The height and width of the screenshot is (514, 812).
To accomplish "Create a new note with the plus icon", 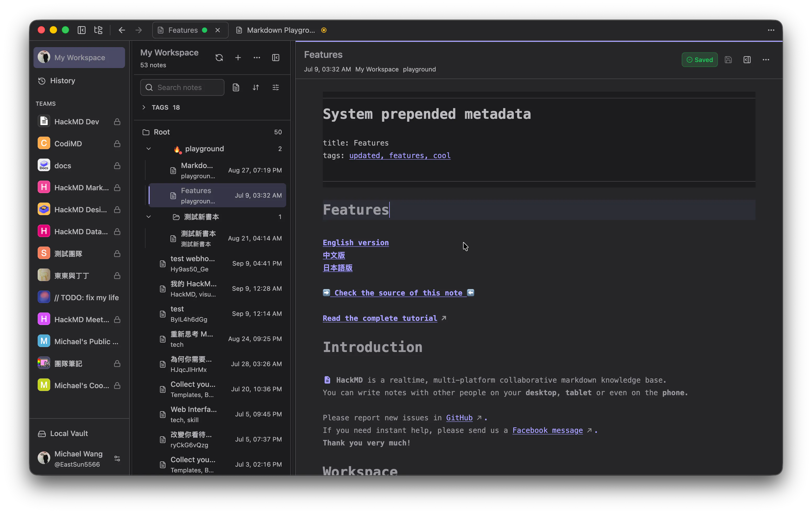I will (x=238, y=58).
